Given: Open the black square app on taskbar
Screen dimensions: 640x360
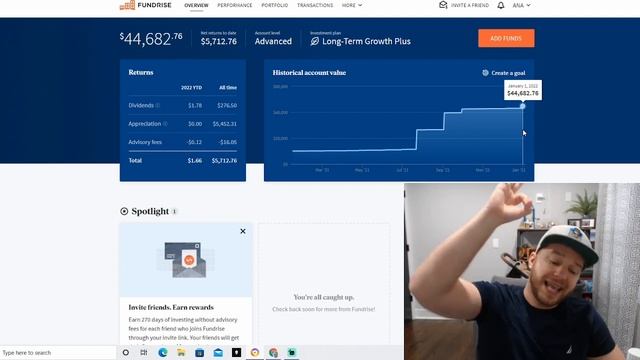Looking at the screenshot, I should (x=236, y=352).
